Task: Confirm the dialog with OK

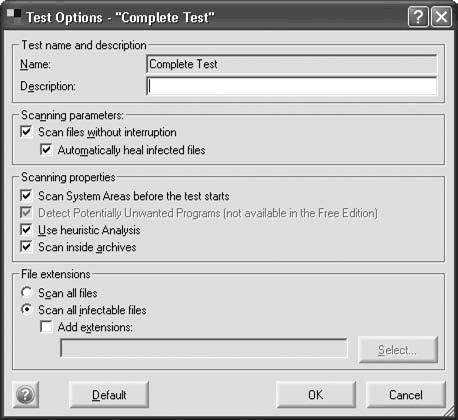Action: pyautogui.click(x=316, y=395)
